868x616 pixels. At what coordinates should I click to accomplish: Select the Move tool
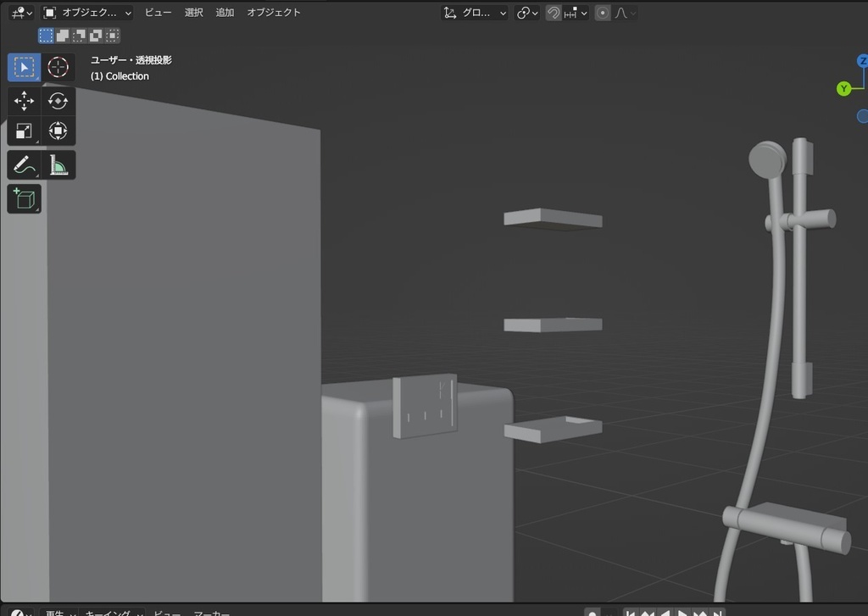pyautogui.click(x=23, y=100)
